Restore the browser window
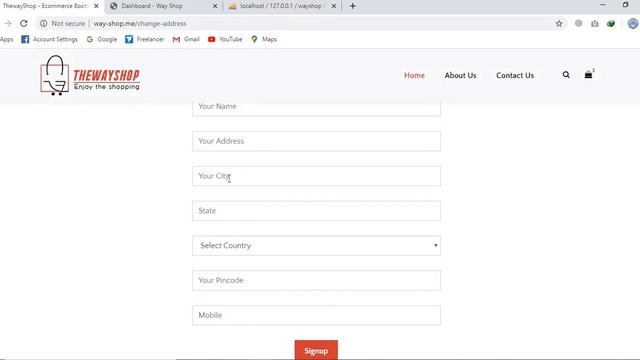The image size is (640, 360). point(625,5)
